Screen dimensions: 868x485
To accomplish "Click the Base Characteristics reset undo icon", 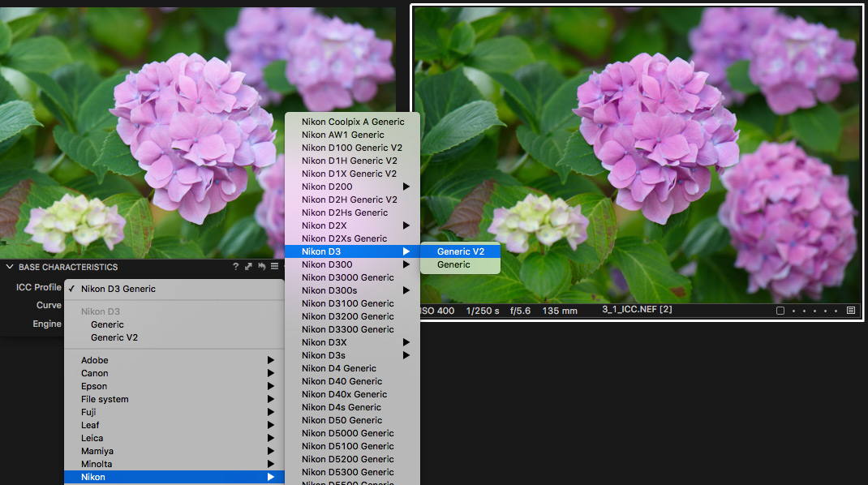I will (x=261, y=266).
